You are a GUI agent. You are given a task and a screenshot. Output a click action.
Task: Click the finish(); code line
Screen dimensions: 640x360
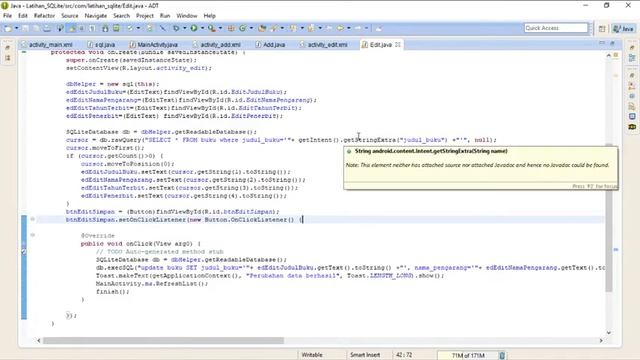coord(113,291)
